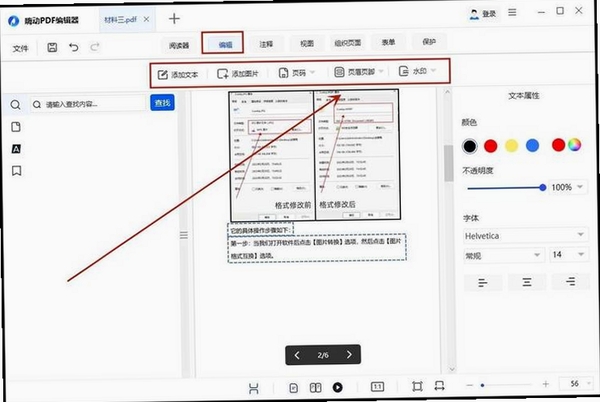Open a new tab with plus icon
600x402 pixels.
(x=174, y=18)
